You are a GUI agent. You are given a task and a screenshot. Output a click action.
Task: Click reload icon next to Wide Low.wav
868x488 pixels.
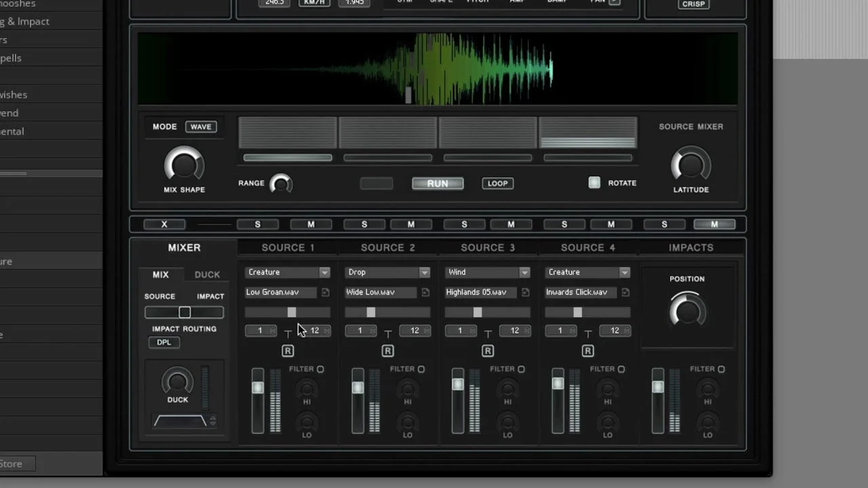click(425, 292)
